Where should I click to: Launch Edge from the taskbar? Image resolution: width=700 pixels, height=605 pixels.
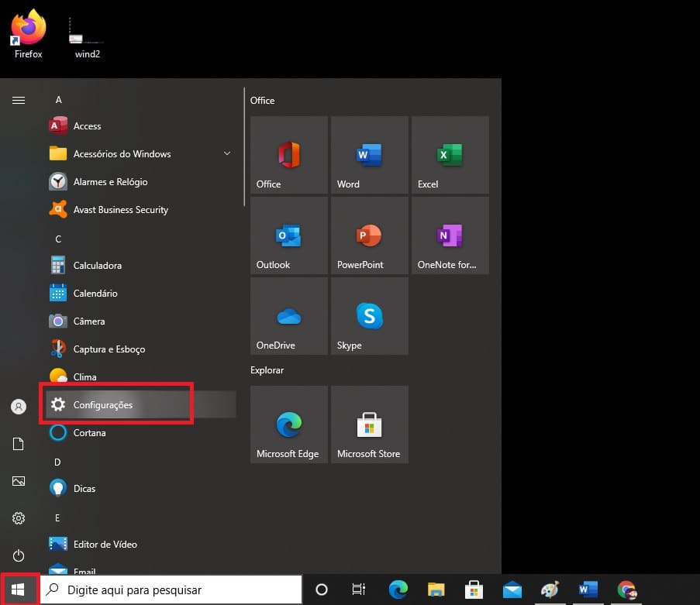tap(398, 590)
